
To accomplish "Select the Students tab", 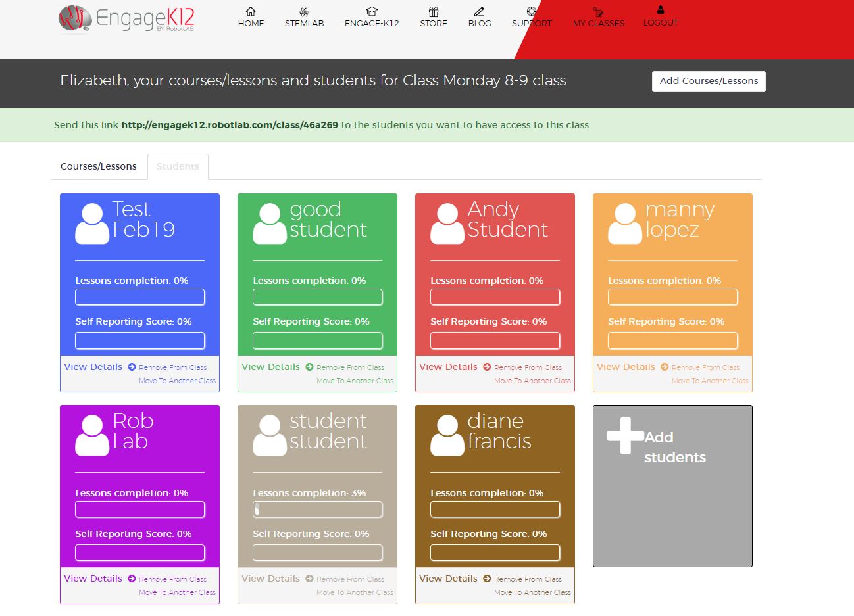I will coord(178,166).
